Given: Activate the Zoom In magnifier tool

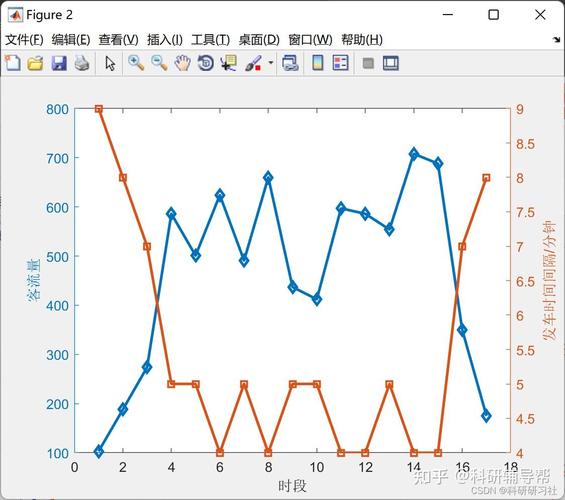Looking at the screenshot, I should coord(136,63).
